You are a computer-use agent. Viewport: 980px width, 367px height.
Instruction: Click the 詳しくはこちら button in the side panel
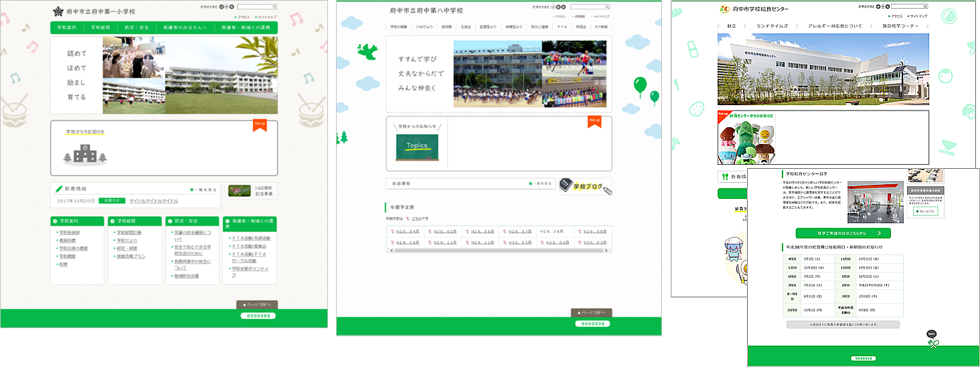tap(925, 211)
